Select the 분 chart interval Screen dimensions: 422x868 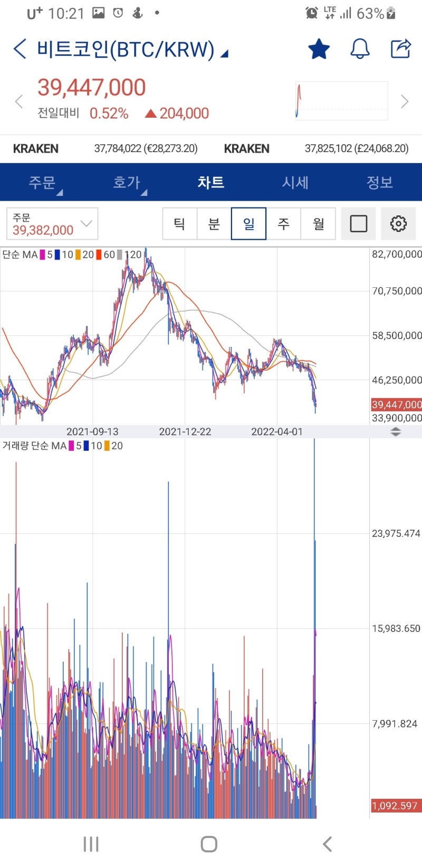[x=214, y=224]
